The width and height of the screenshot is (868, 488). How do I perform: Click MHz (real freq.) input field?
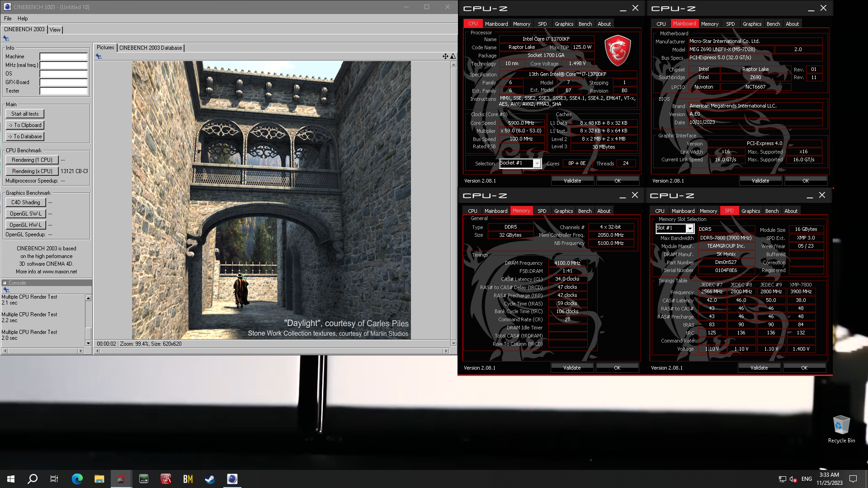coord(63,65)
